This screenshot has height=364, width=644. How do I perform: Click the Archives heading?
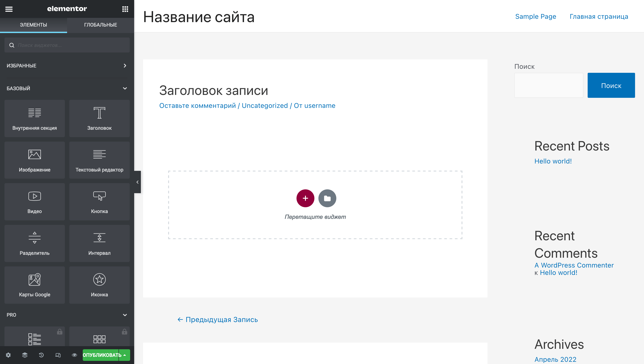pyautogui.click(x=559, y=344)
